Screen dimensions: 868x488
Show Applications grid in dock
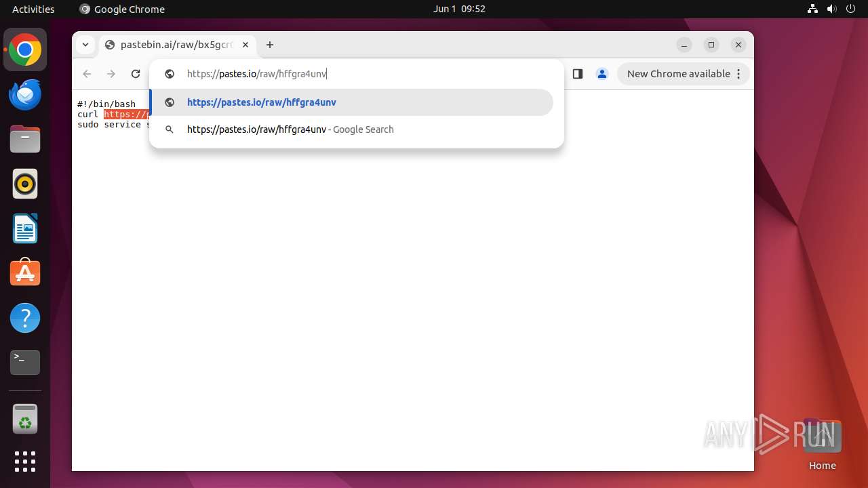[x=25, y=462]
